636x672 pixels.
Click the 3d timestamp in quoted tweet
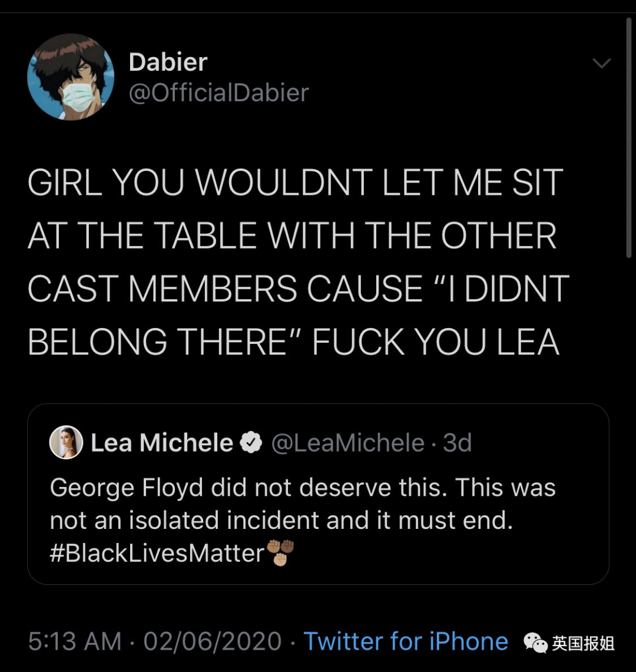pos(457,443)
